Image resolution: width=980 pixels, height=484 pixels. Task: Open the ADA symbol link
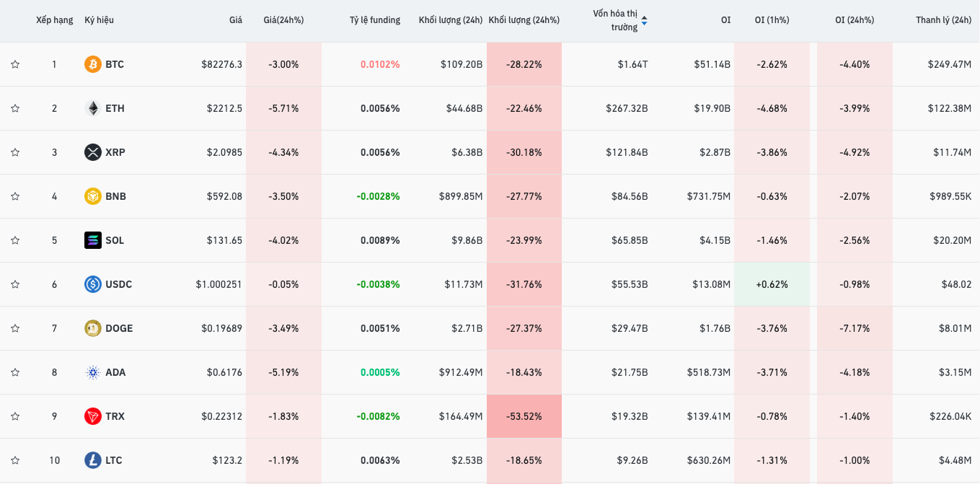tap(115, 372)
